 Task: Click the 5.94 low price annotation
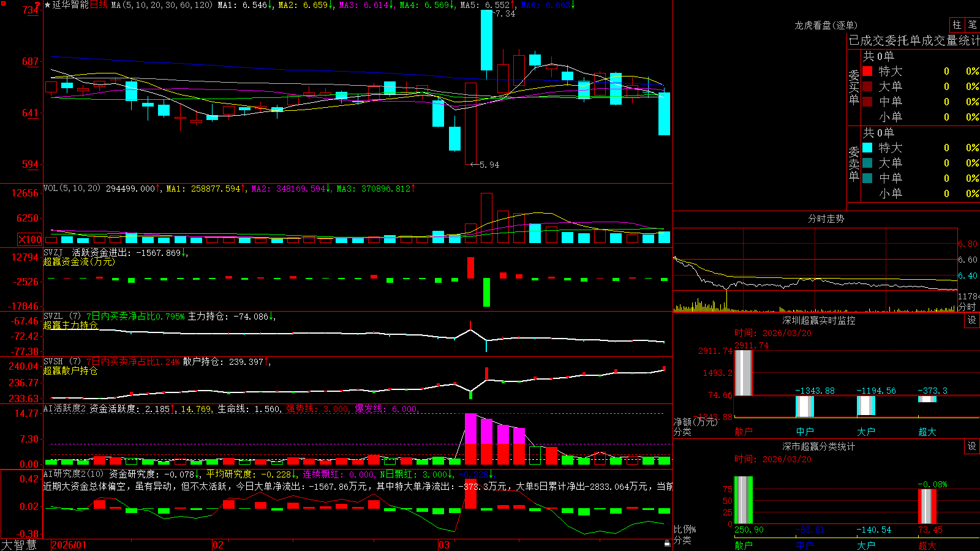pyautogui.click(x=489, y=165)
